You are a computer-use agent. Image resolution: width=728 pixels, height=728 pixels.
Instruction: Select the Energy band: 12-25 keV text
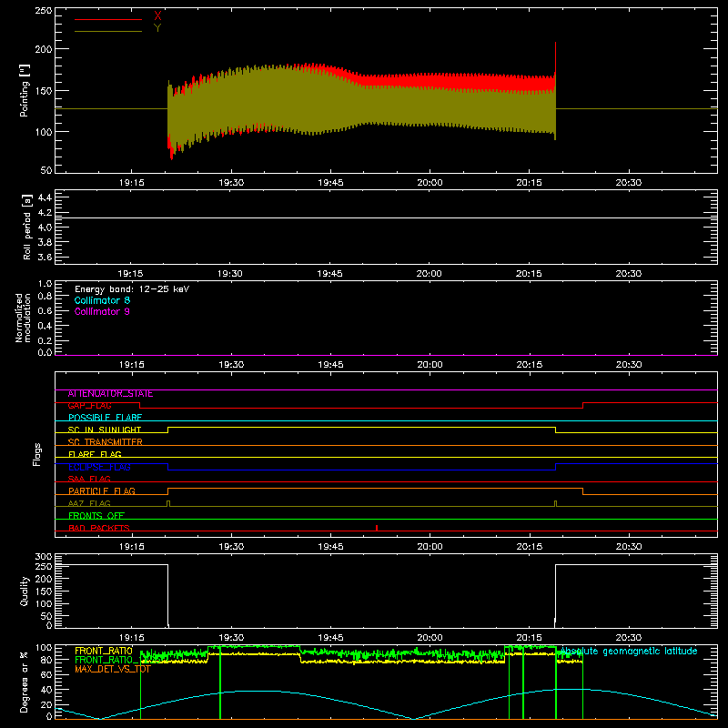(132, 289)
